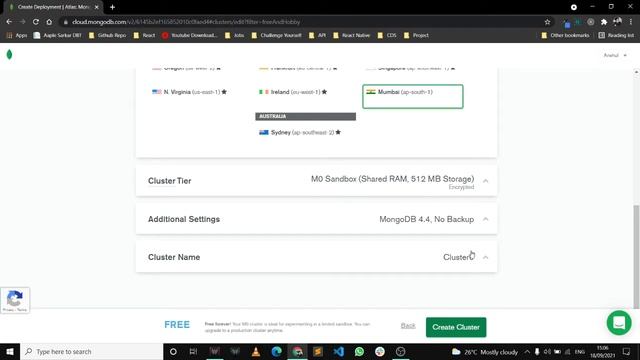Open a new browser tab
The height and width of the screenshot is (360, 640).
pos(112,7)
